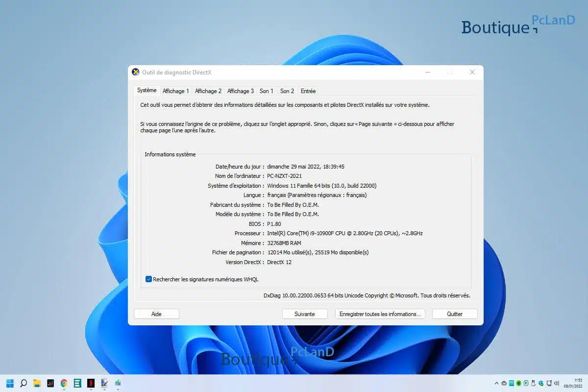Screen dimensions: 588x392
Task: Click the round green tray icon
Action: point(519,383)
